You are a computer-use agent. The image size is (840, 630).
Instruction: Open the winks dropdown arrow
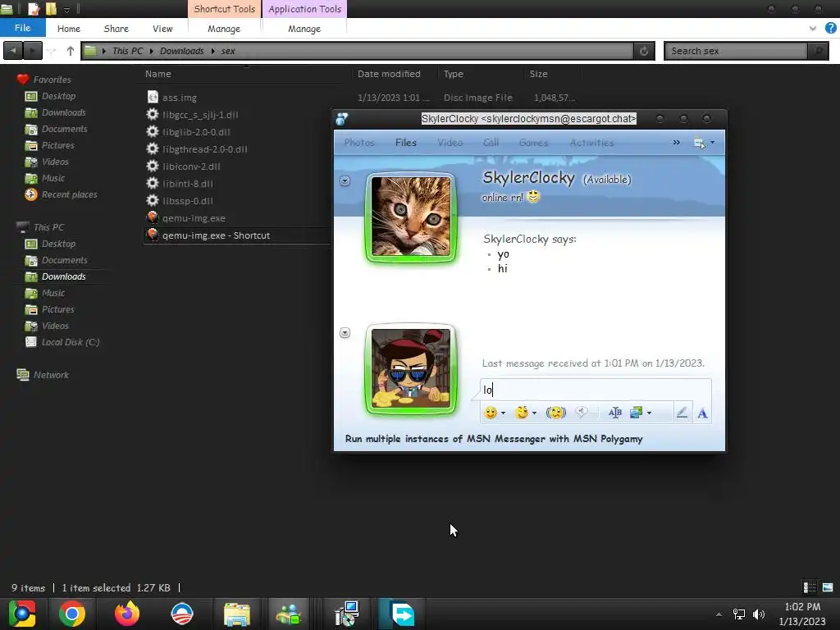[534, 413]
